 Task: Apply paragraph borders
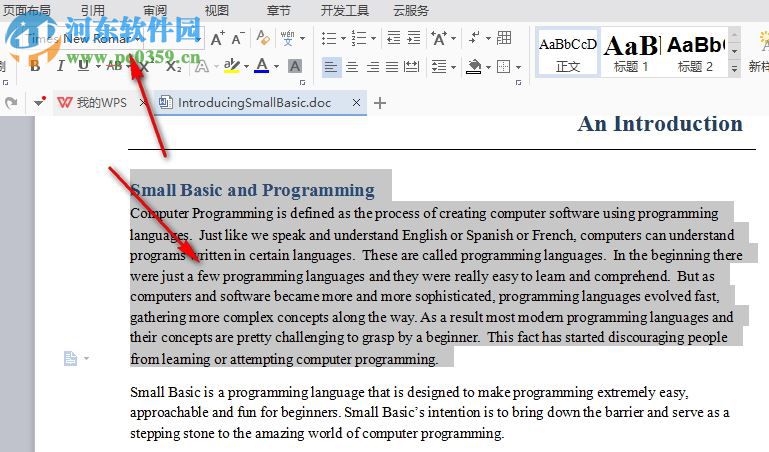[x=503, y=67]
